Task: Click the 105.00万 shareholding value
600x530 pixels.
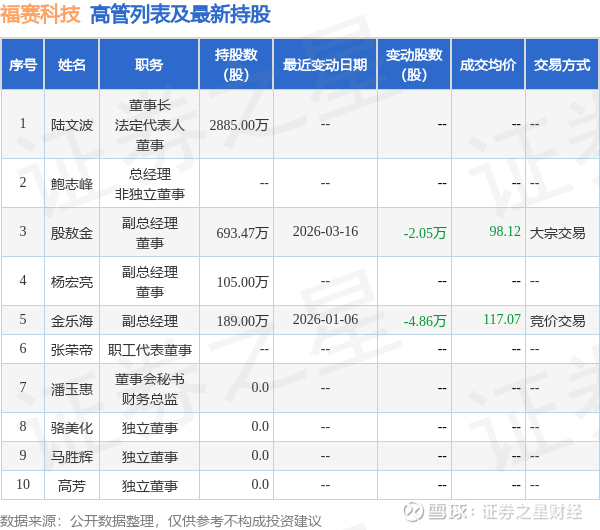Action: tap(242, 282)
